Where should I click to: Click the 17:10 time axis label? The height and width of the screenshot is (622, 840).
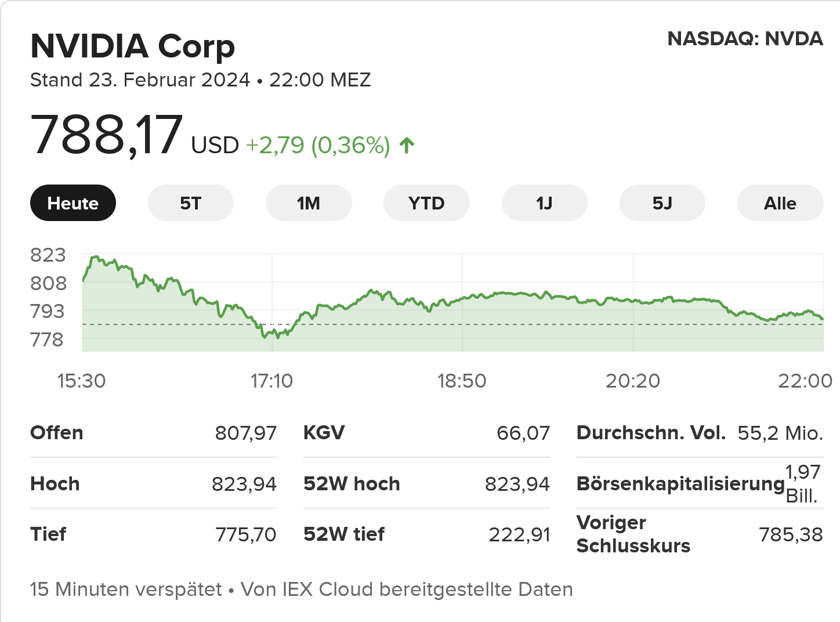pos(271,381)
